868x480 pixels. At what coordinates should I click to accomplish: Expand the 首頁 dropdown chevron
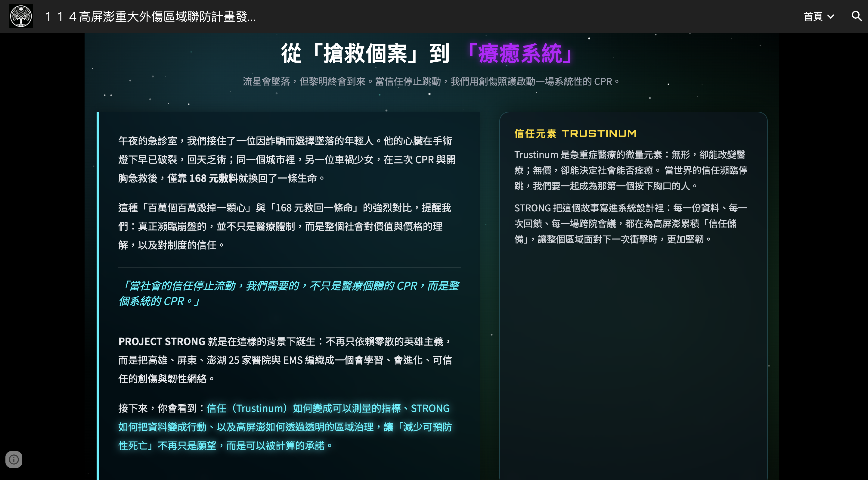coord(831,17)
